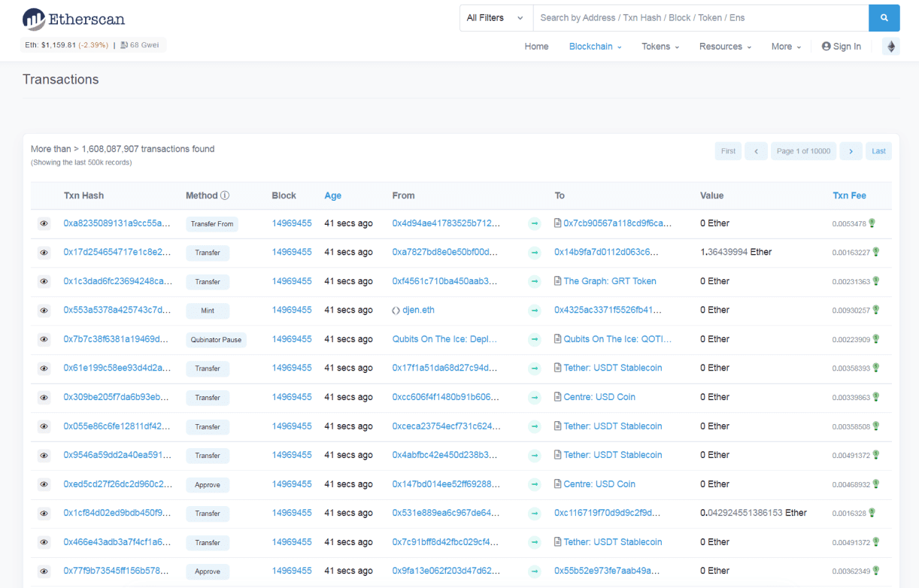
Task: Focus the address search input field
Action: coord(699,18)
